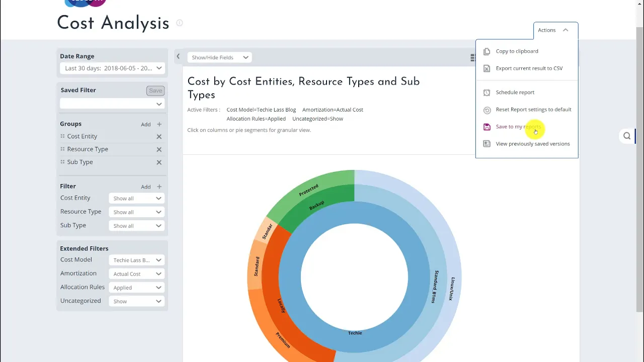
Task: Click the info icon beside Cost Analysis
Action: [180, 23]
